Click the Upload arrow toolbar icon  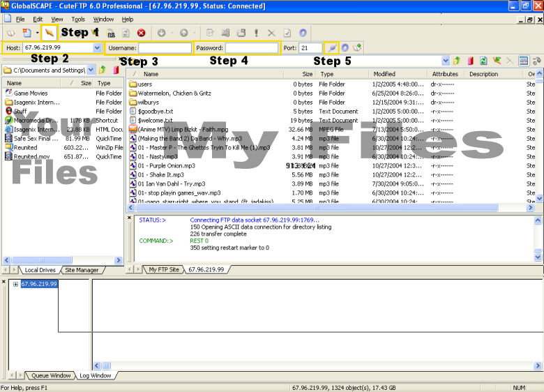[x=184, y=33]
